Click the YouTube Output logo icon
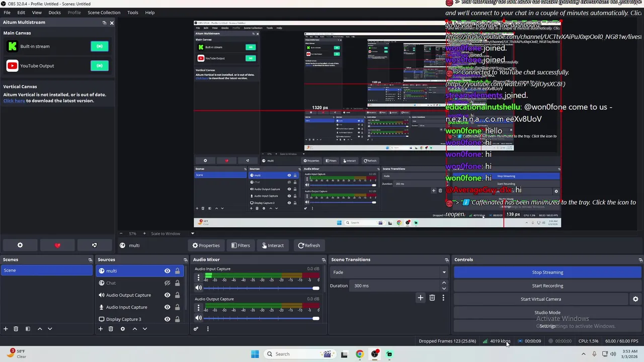 coord(13,66)
